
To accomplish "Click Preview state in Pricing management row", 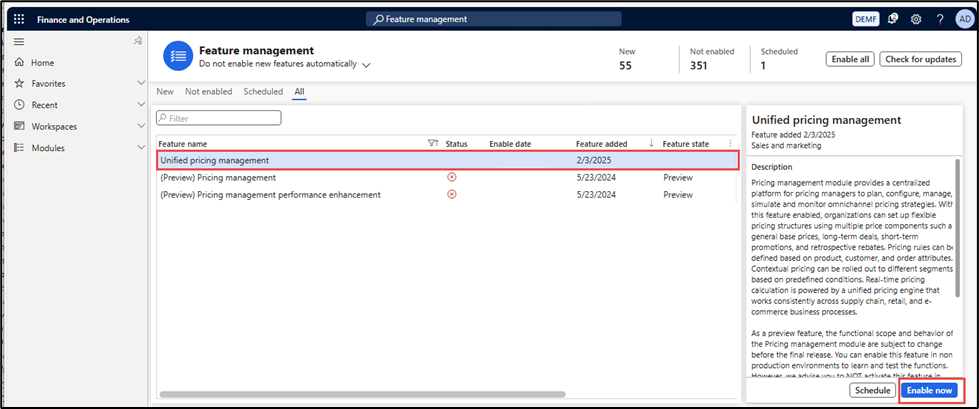I will (678, 177).
